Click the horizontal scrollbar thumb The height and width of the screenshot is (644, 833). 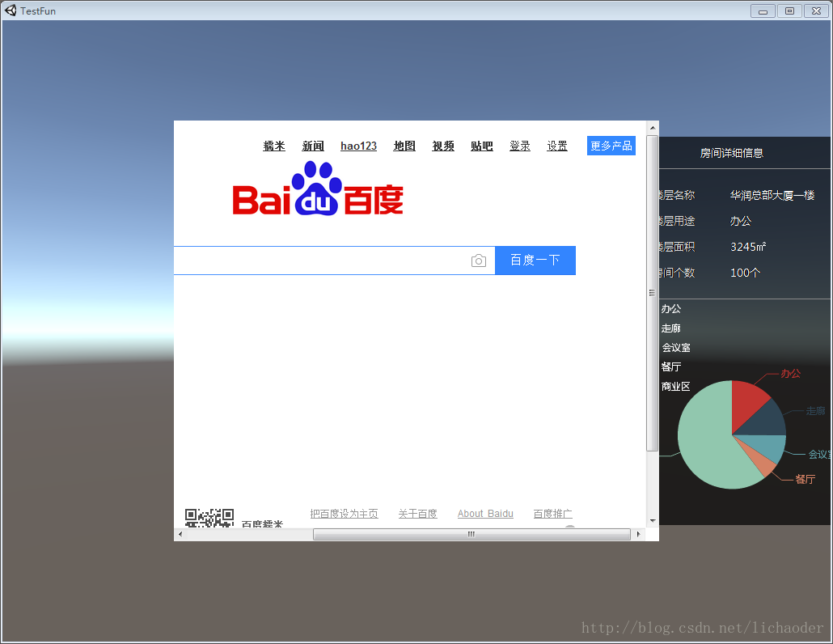(x=471, y=534)
